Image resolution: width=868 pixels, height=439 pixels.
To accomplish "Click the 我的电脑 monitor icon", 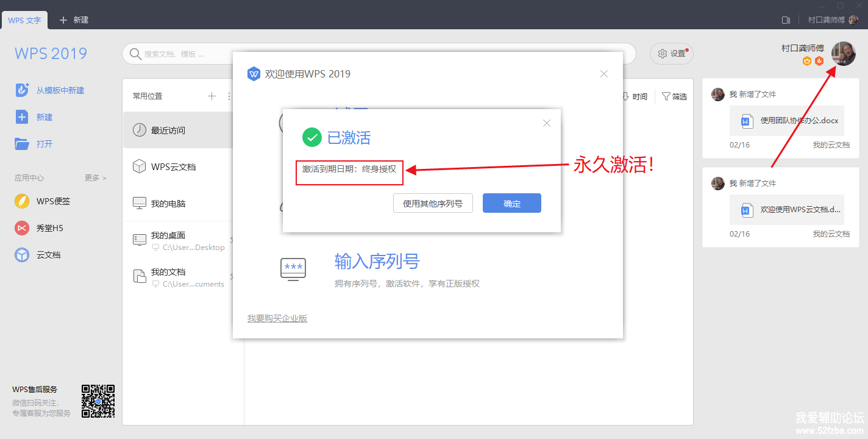I will 140,203.
